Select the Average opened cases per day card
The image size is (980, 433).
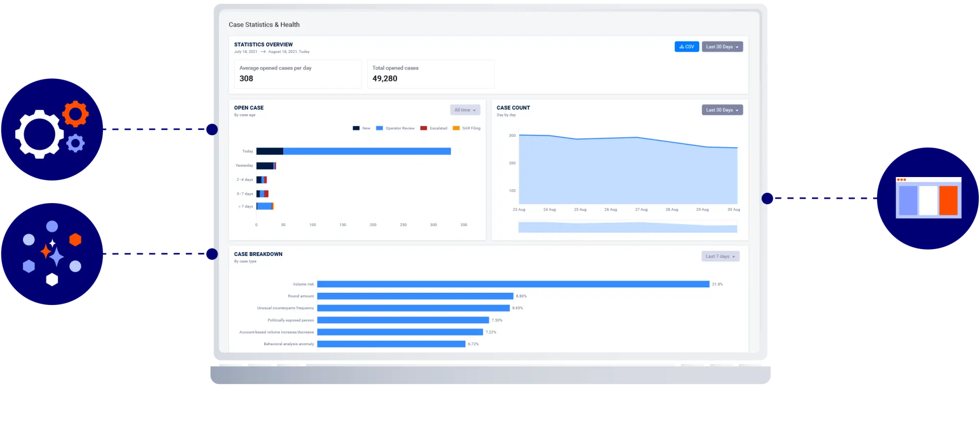pyautogui.click(x=298, y=74)
